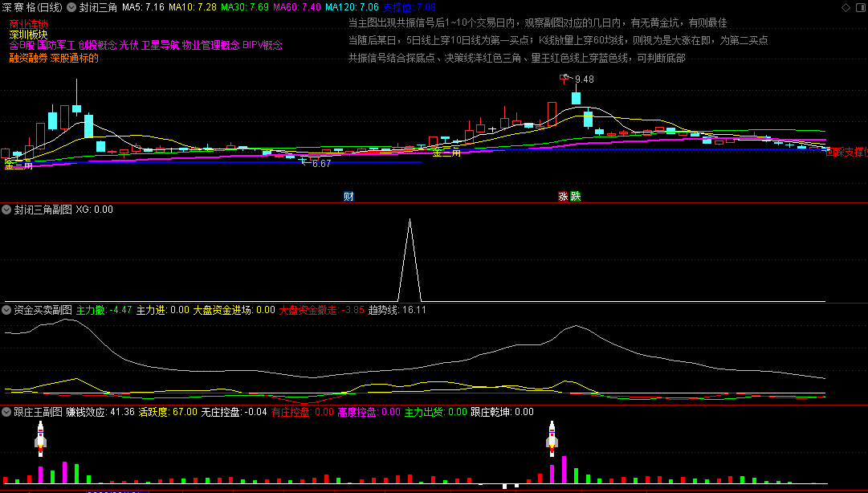Click the third note line starting 共振信号结合探底点
This screenshot has height=493, width=868.
pyautogui.click(x=516, y=58)
